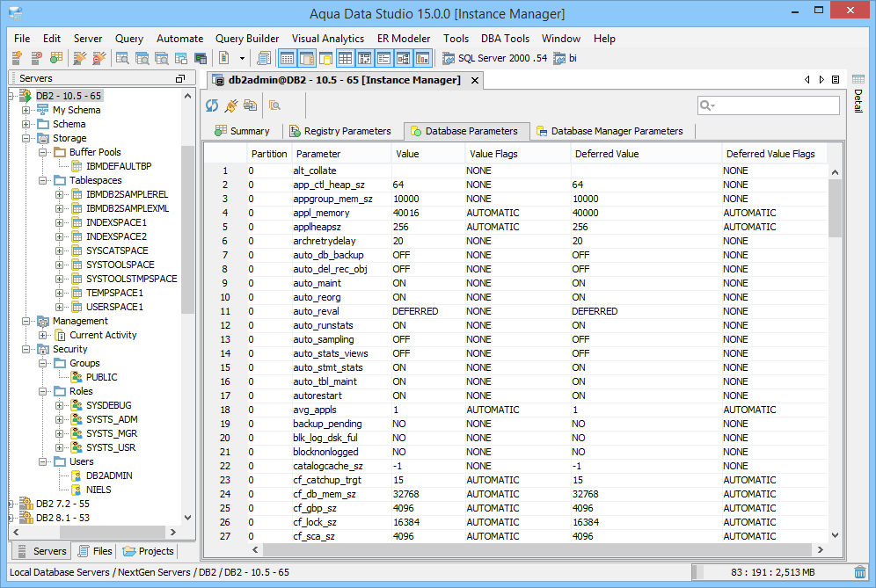Open the dropdown arrow beside the document icon
Image resolution: width=876 pixels, height=588 pixels.
point(242,58)
